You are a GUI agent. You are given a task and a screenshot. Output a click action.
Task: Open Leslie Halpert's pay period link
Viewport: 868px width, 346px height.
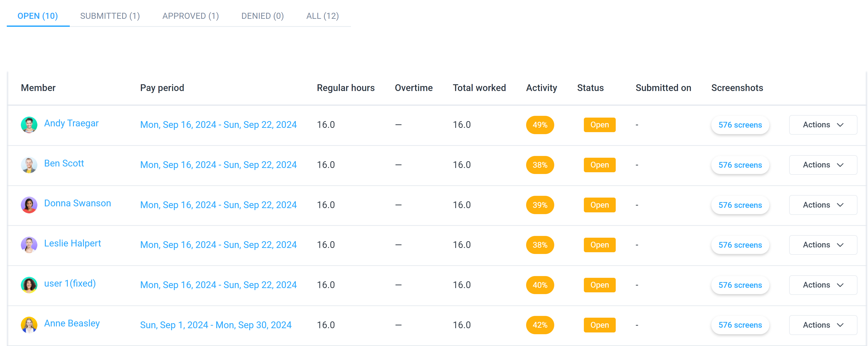point(218,245)
